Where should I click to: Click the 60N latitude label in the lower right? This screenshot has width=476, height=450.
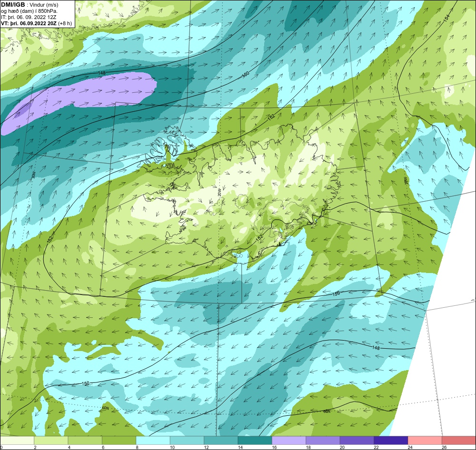[x=327, y=411]
